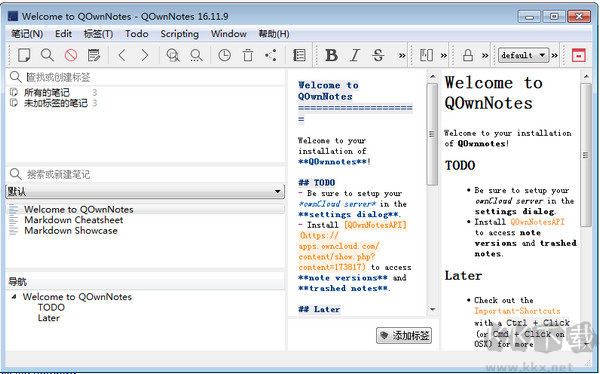
Task: Click the share note icon
Action: 271,55
